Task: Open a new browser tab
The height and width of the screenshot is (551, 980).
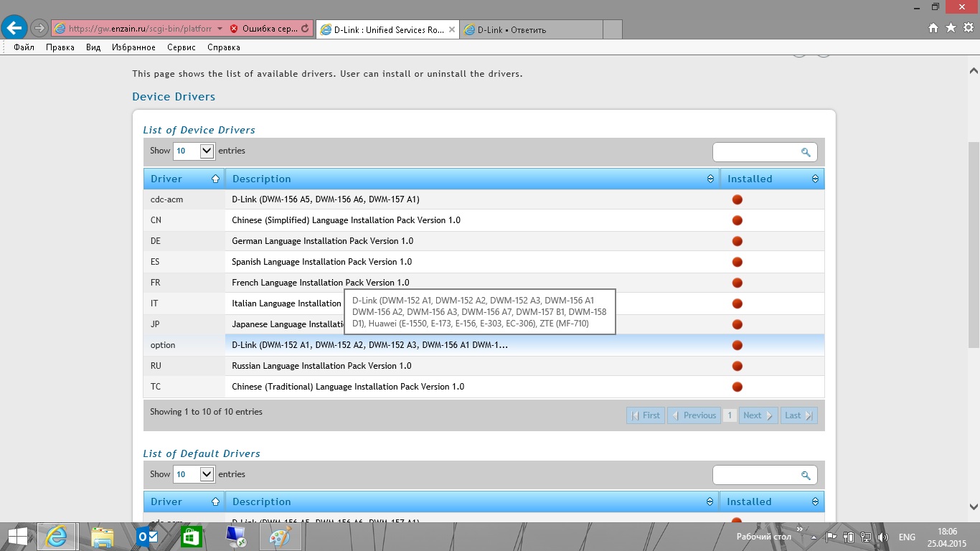Action: 613,29
